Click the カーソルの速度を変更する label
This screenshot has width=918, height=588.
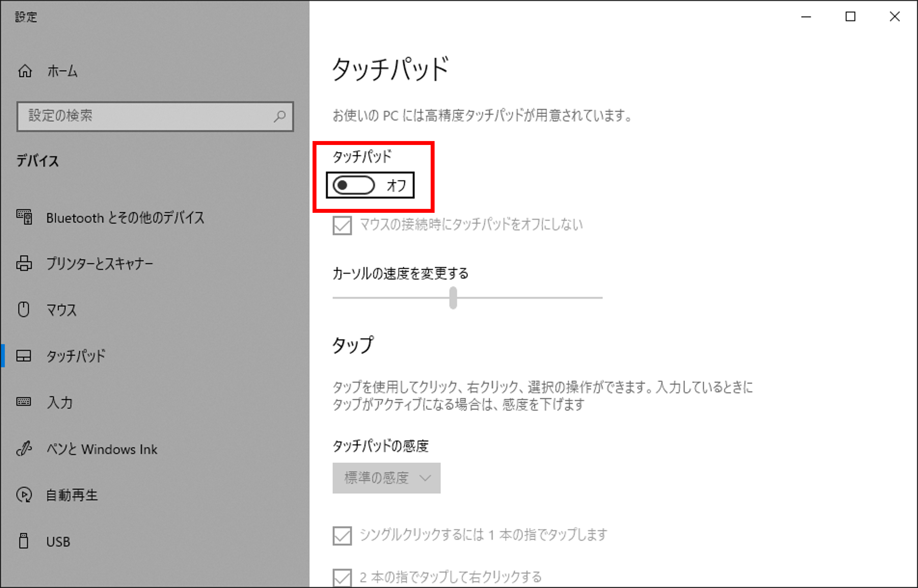pos(400,273)
